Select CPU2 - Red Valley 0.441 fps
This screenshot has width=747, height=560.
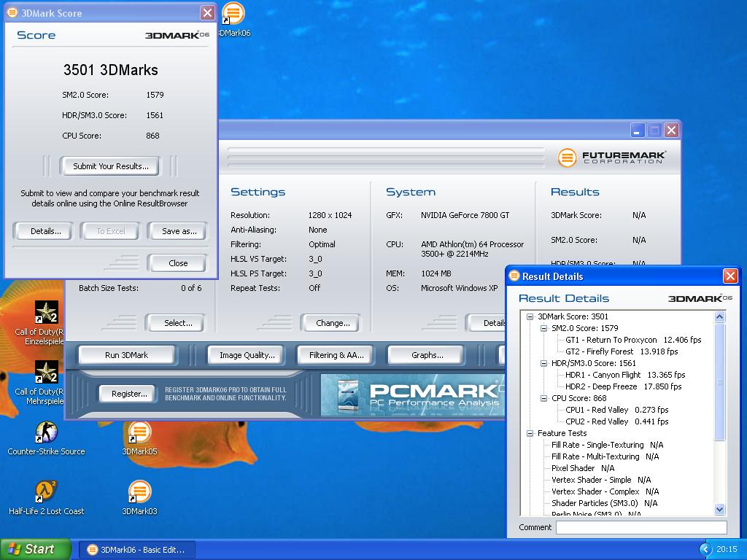pos(616,421)
